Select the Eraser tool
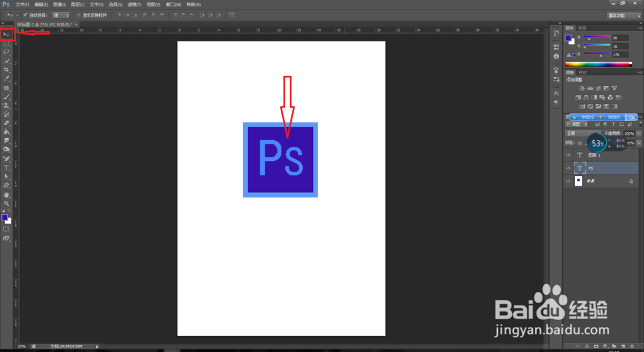644x352 pixels. (x=6, y=123)
